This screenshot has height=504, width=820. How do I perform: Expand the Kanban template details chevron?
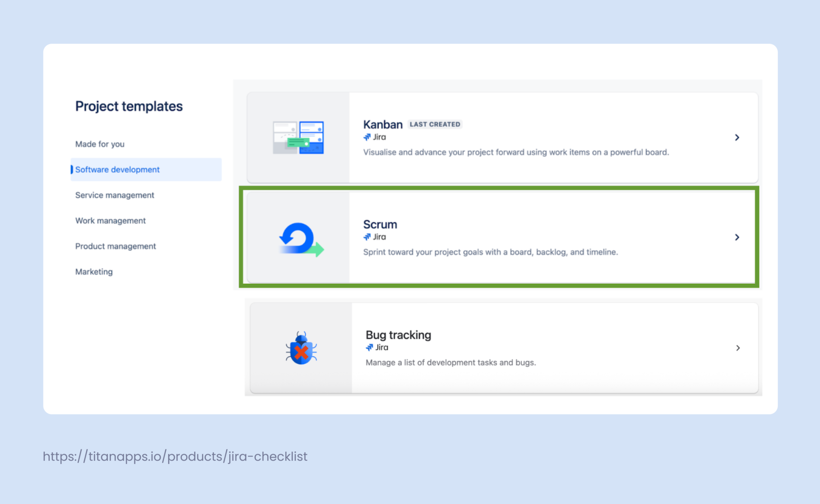(737, 137)
